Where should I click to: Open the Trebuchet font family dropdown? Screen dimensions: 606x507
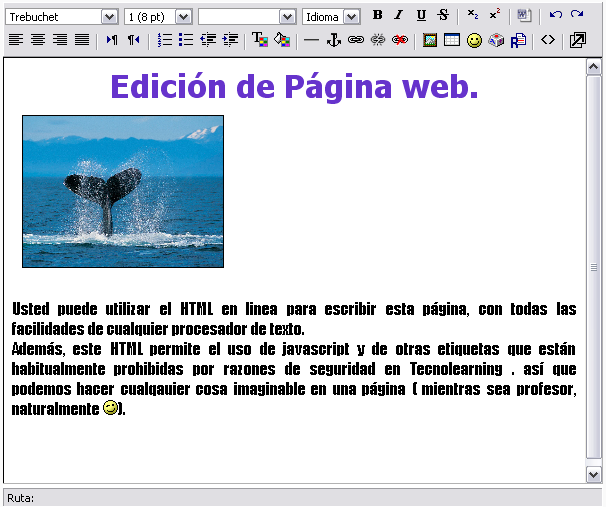pos(109,17)
